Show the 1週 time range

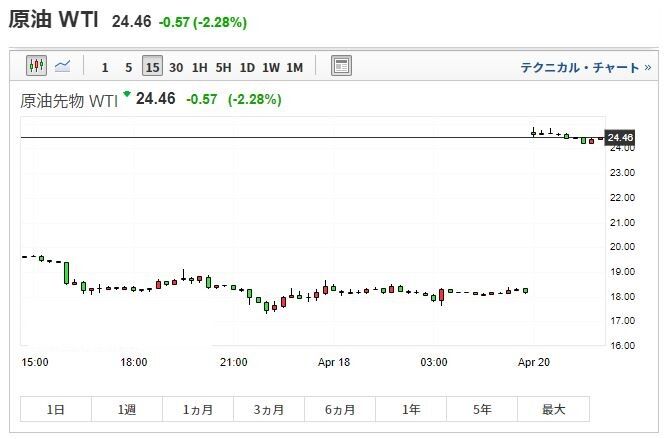[127, 409]
